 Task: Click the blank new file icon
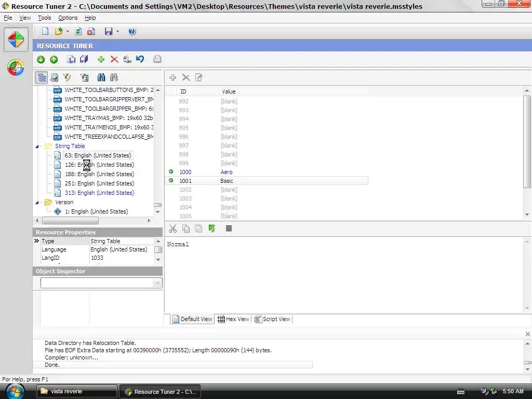[45, 31]
